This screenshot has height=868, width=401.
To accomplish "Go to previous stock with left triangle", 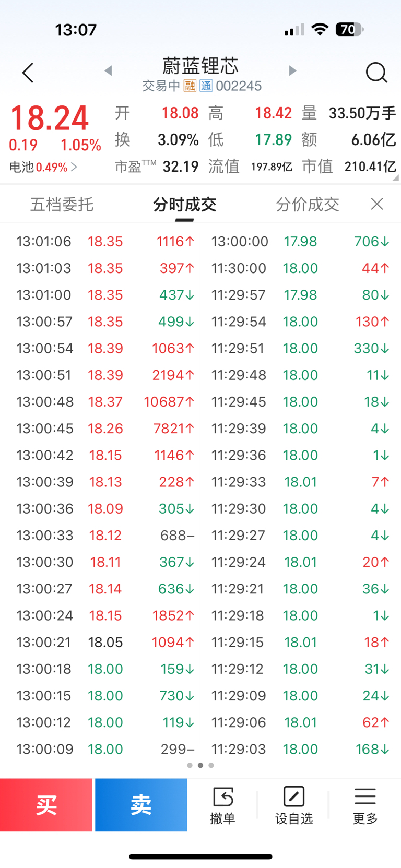I will click(109, 70).
